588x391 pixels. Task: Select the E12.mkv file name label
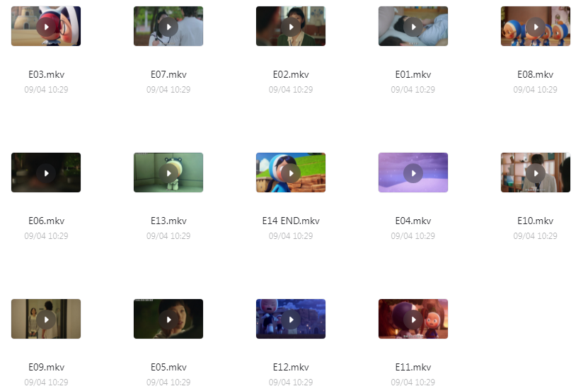291,368
